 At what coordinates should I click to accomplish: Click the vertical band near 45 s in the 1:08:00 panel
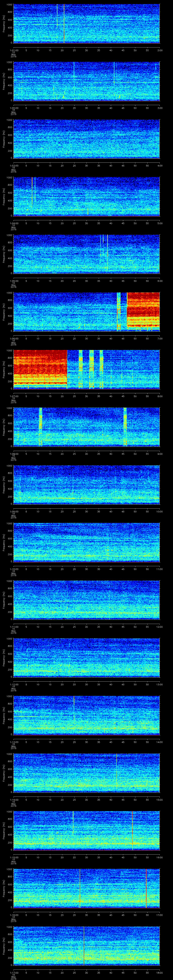[125, 427]
